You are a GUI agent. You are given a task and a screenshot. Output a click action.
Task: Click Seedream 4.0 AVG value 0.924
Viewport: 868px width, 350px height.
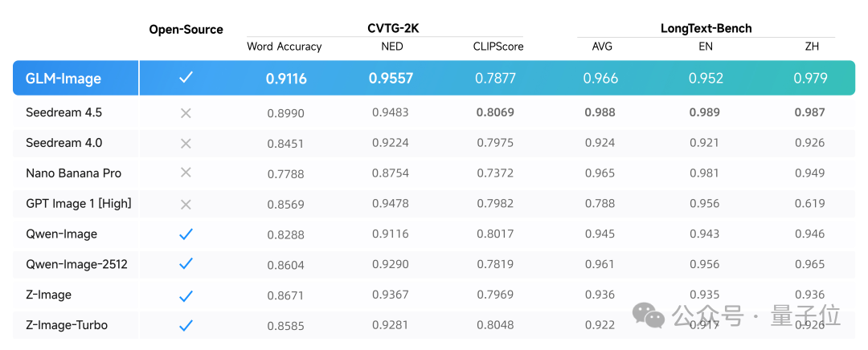(x=600, y=143)
